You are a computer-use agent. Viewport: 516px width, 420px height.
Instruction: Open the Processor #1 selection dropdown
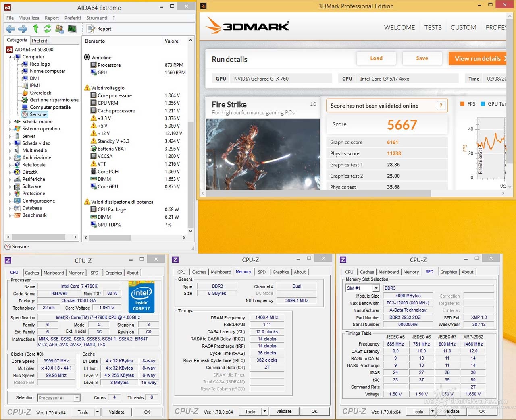59,398
